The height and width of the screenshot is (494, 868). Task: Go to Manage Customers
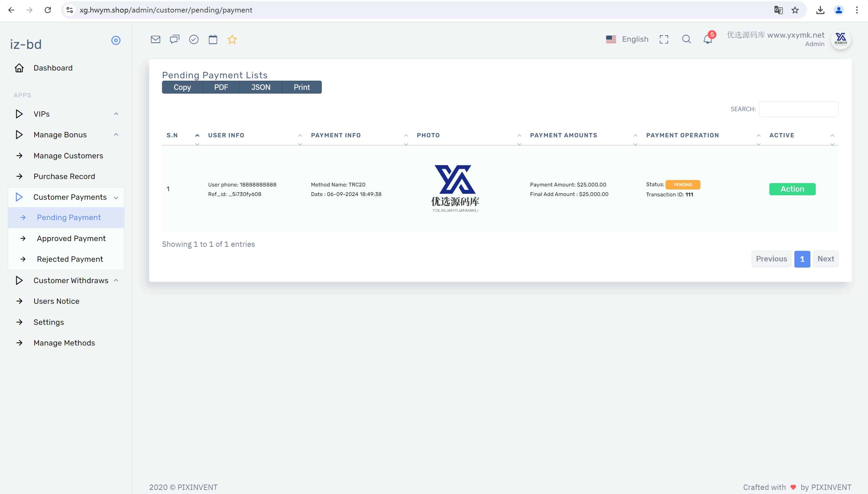point(68,156)
